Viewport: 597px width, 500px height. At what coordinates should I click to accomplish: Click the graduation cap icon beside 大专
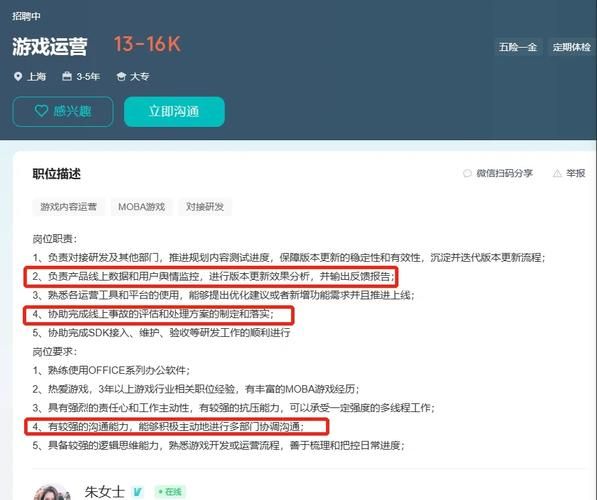(121, 77)
